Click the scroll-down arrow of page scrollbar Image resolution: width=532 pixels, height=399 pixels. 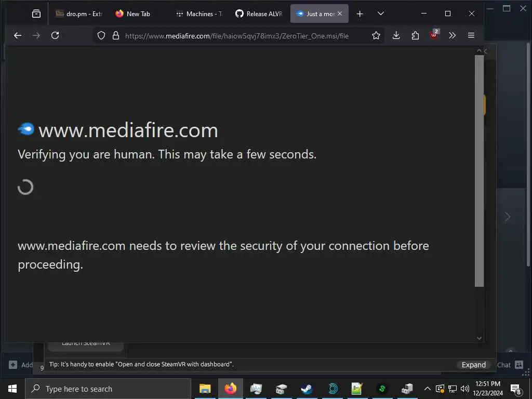click(x=479, y=338)
